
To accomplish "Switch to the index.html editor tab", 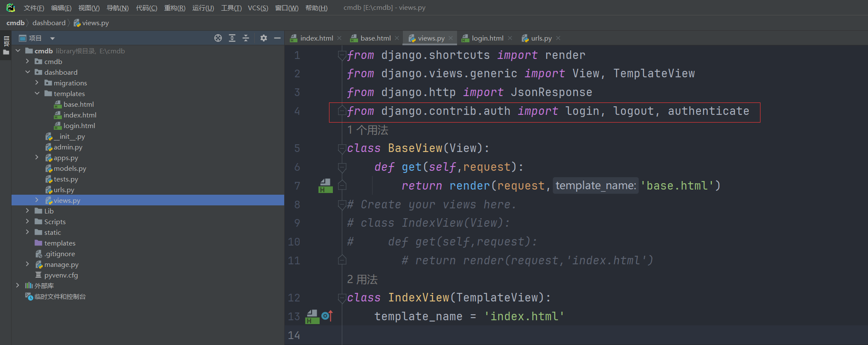I will (x=312, y=38).
